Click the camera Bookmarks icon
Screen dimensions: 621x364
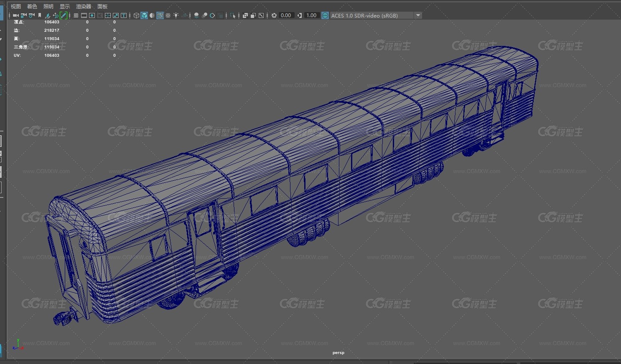40,15
